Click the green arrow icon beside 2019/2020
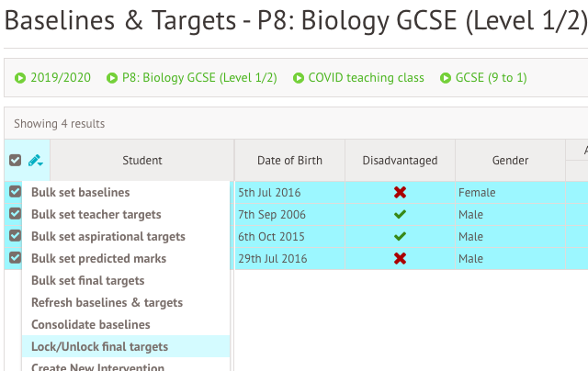This screenshot has height=371, width=588. click(20, 78)
